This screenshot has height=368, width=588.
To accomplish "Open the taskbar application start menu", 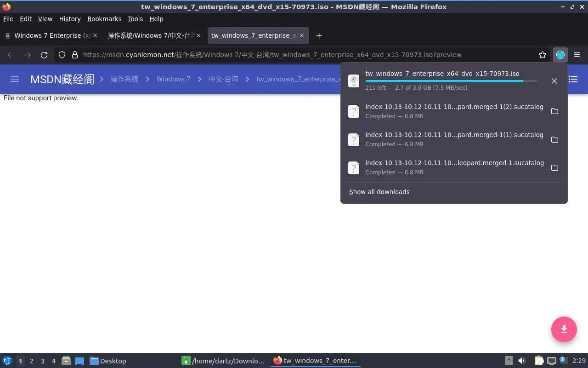I will (7, 361).
